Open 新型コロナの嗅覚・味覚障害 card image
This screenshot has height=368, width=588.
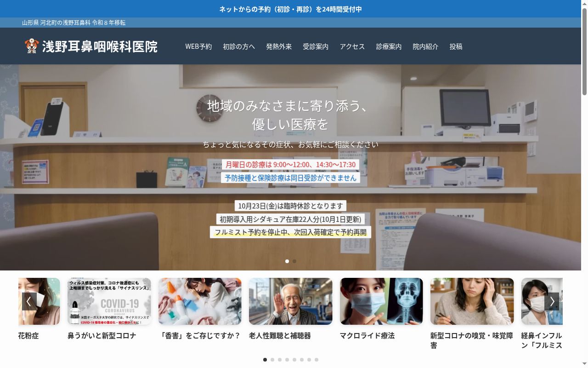point(472,301)
